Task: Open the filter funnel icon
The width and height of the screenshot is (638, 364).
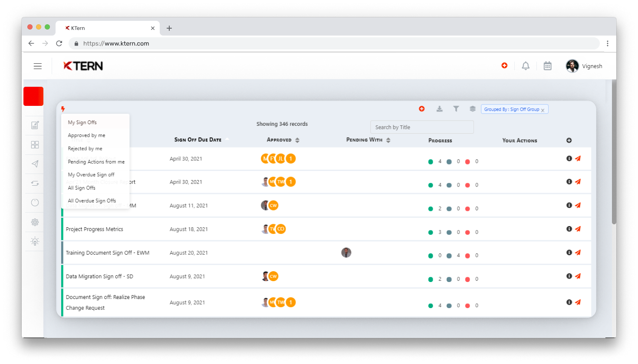Action: tap(456, 109)
